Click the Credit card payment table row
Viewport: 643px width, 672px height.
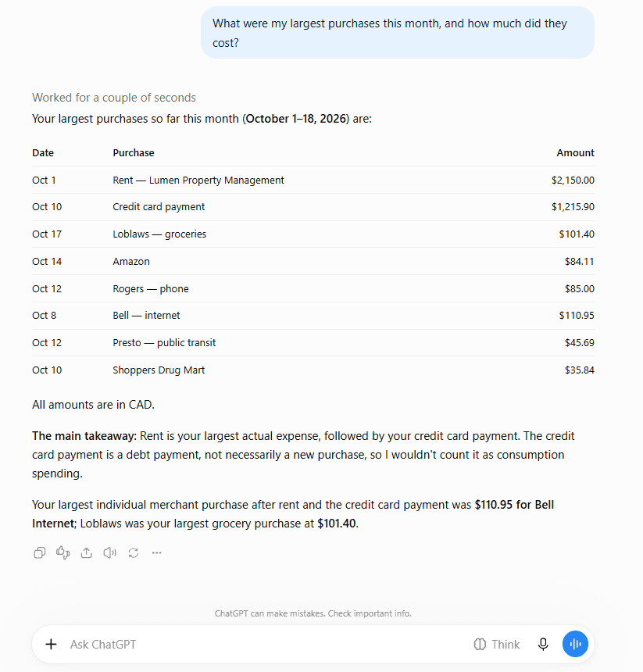(x=313, y=207)
